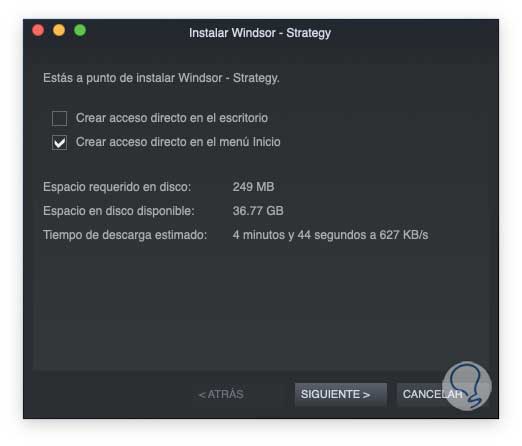Screen dimensions: 522x446
Task: Click the 'Estás a punto de instalar' message
Action: point(161,78)
